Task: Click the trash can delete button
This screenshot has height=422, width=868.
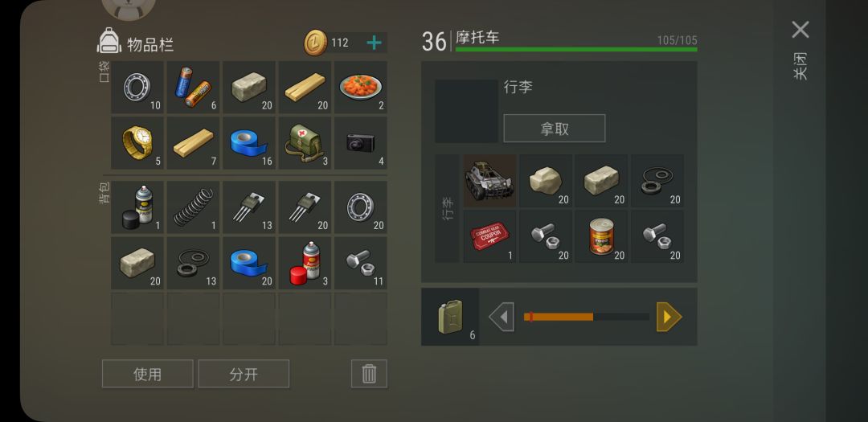Action: (369, 374)
